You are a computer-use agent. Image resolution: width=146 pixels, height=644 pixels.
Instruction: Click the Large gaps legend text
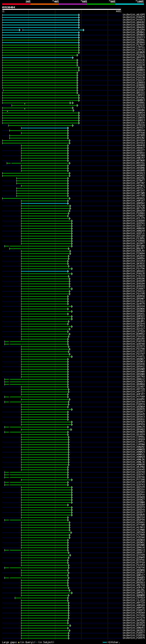click(28, 642)
